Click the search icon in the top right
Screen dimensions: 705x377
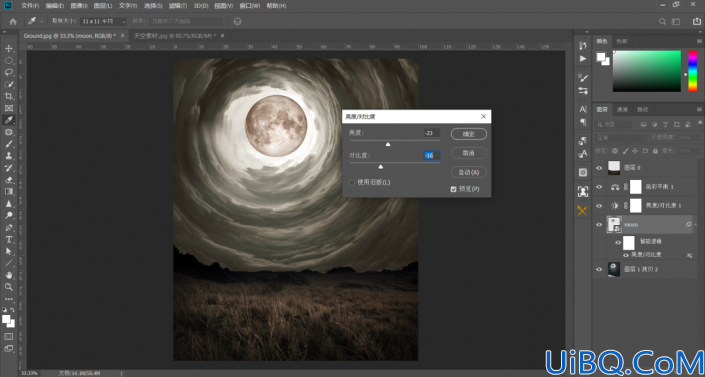(662, 21)
